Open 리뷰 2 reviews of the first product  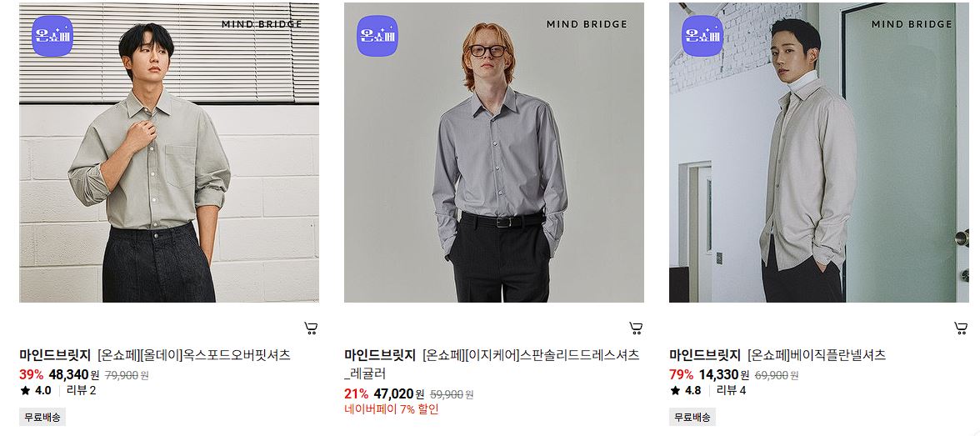point(82,390)
